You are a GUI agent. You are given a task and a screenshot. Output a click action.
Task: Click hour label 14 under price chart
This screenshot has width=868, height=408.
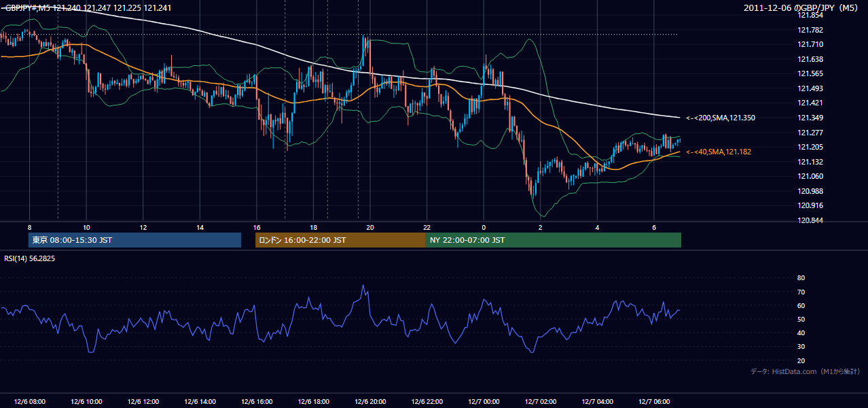pos(200,227)
